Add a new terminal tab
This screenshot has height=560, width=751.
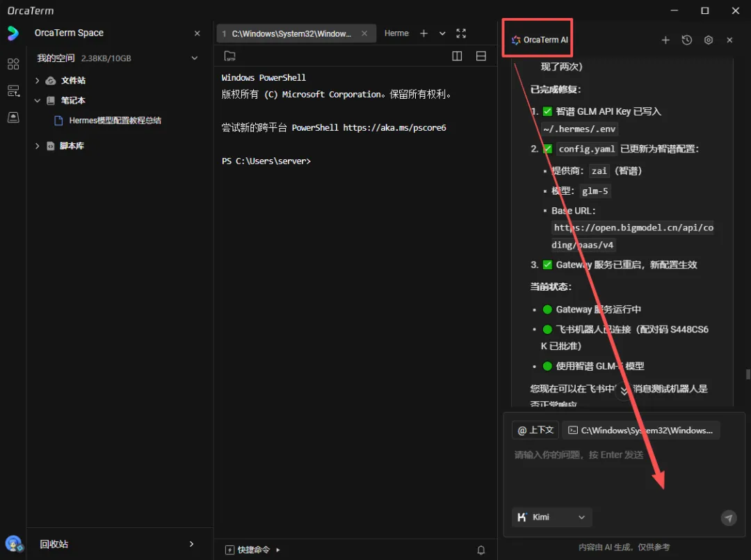tap(423, 33)
